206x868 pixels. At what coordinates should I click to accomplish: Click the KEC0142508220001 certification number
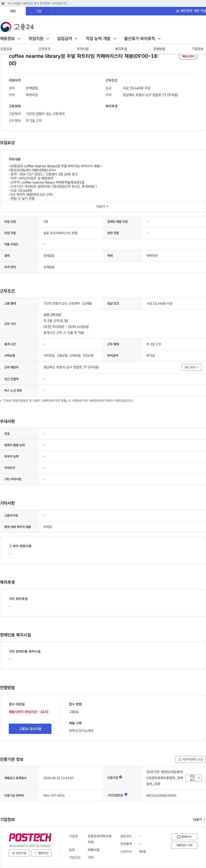161,796
